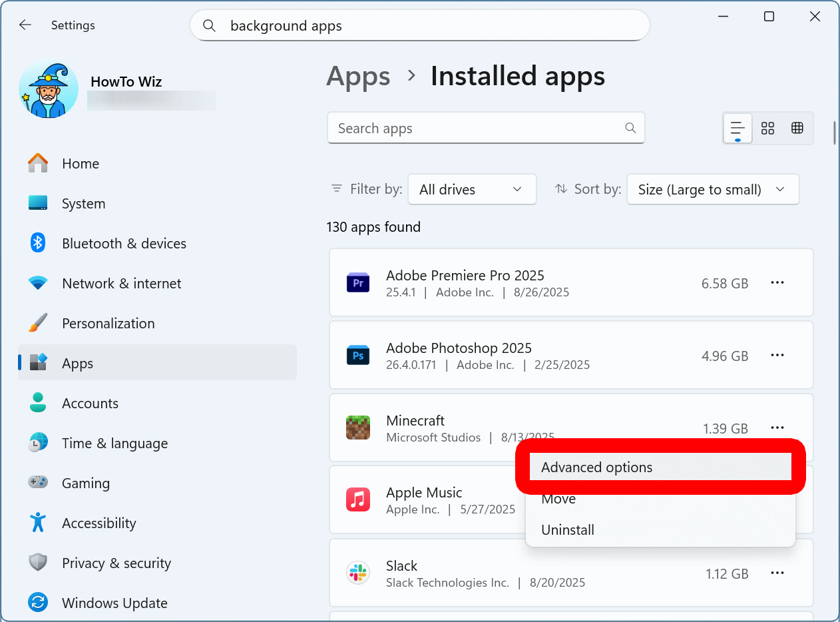Open the ellipsis menu for Slack
This screenshot has width=840, height=622.
click(x=777, y=573)
